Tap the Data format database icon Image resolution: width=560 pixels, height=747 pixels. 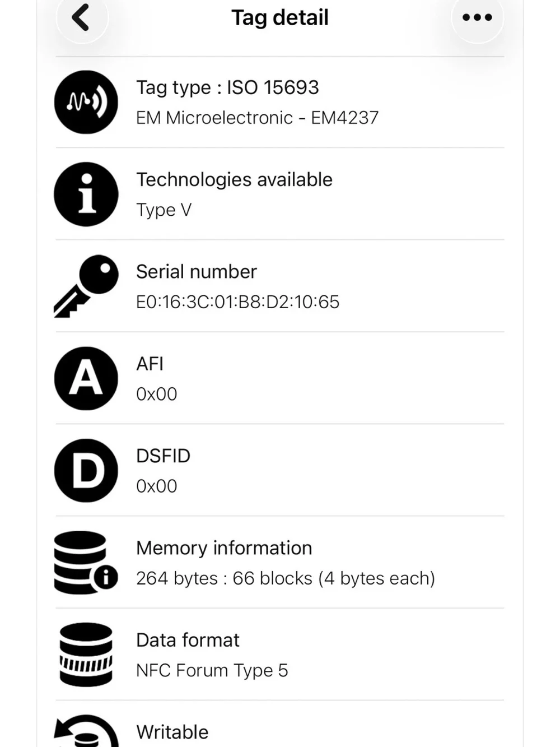click(x=86, y=655)
